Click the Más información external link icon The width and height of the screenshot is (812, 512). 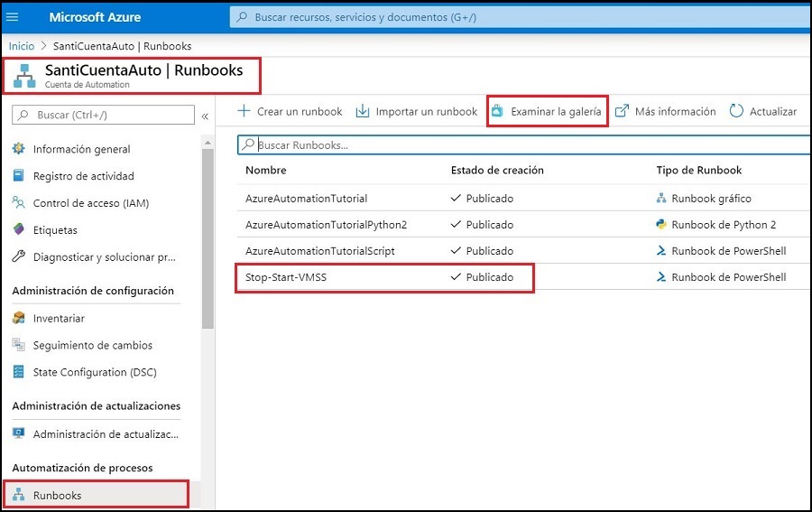(x=622, y=111)
